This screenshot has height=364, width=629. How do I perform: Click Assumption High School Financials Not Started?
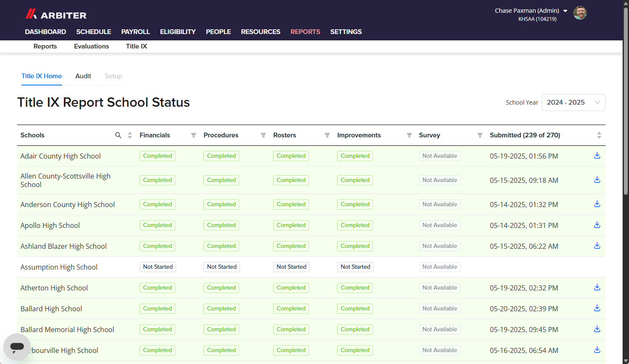click(x=158, y=267)
